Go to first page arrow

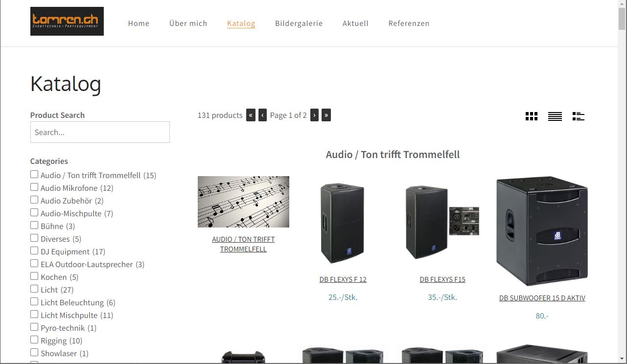251,115
